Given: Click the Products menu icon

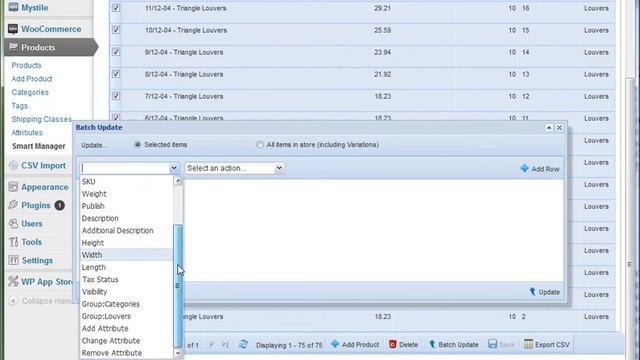Looking at the screenshot, I should coord(13,47).
